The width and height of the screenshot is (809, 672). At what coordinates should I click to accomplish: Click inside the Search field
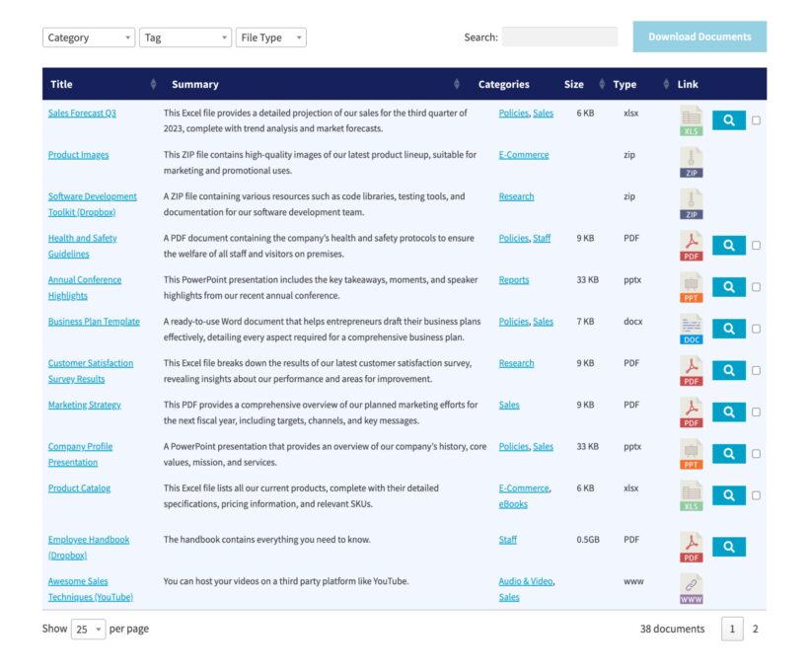click(x=564, y=37)
